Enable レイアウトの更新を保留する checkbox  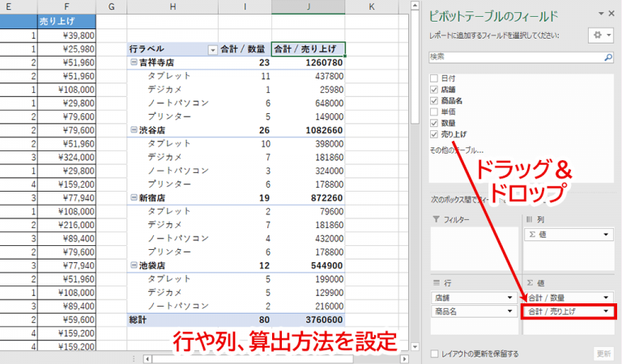[x=435, y=353]
